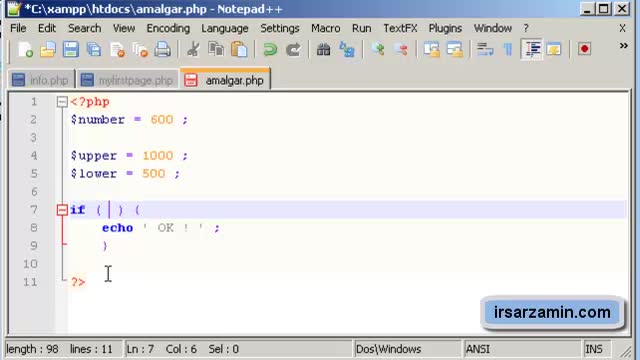640x360 pixels.
Task: Toggle Show all characters pilcrow button
Action: coord(508,49)
